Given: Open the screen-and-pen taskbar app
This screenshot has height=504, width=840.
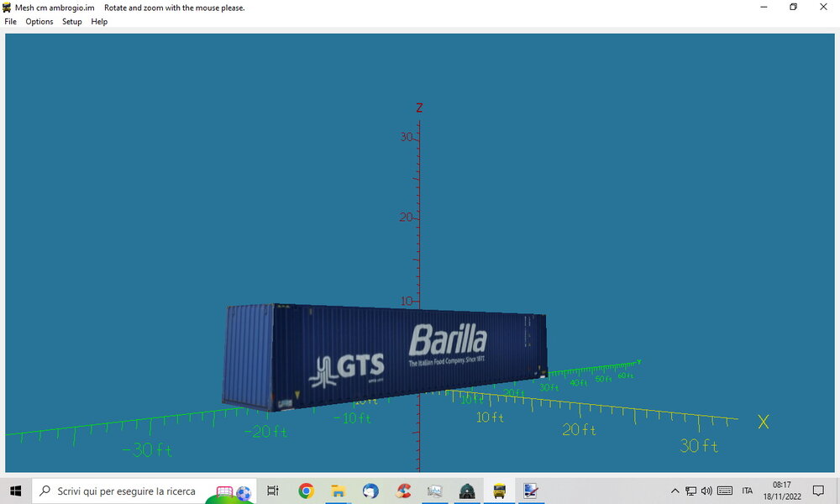Looking at the screenshot, I should (x=531, y=491).
